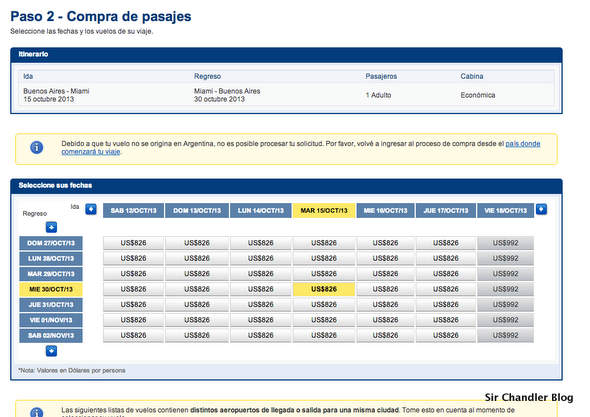This screenshot has height=417, width=590.
Task: Pick US$826 fare for JUE 17/OCT and JUE 31/OCT
Action: pos(446,304)
